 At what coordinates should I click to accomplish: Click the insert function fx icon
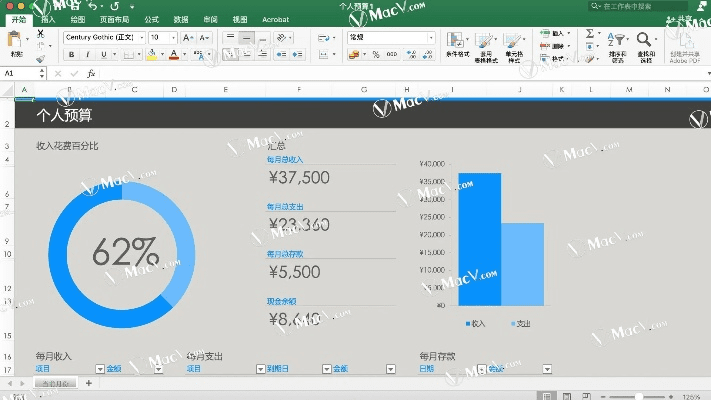pyautogui.click(x=91, y=73)
